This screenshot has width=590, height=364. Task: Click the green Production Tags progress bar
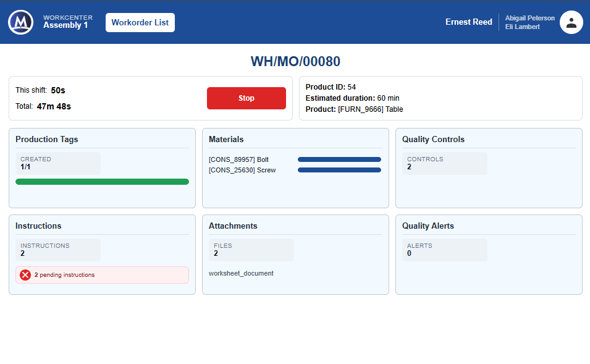[102, 182]
